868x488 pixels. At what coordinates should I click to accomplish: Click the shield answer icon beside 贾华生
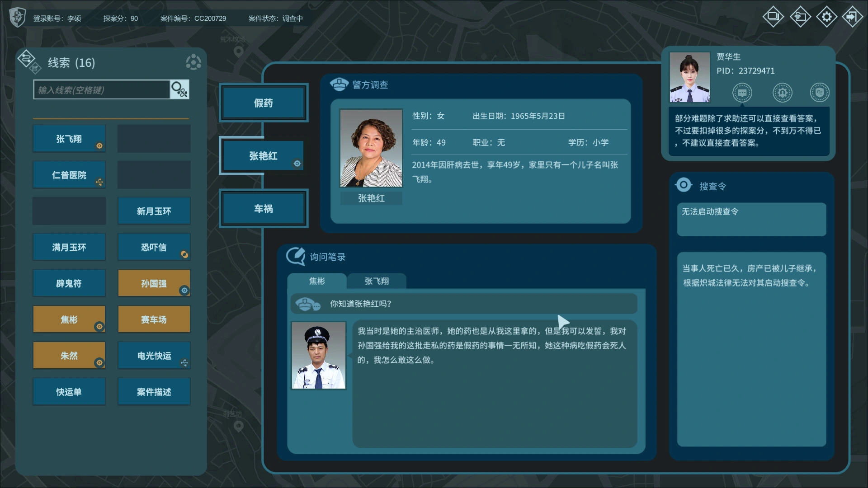coord(821,92)
